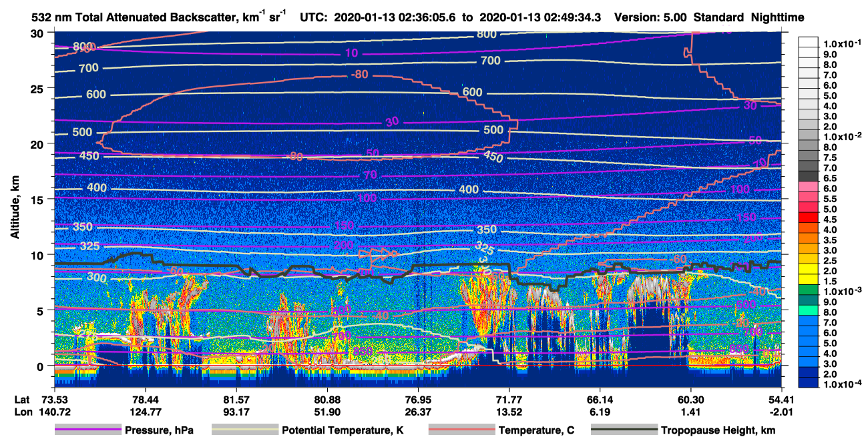This screenshot has height=445, width=868.
Task: Click the colorbar label 3.5
Action: pyautogui.click(x=831, y=241)
